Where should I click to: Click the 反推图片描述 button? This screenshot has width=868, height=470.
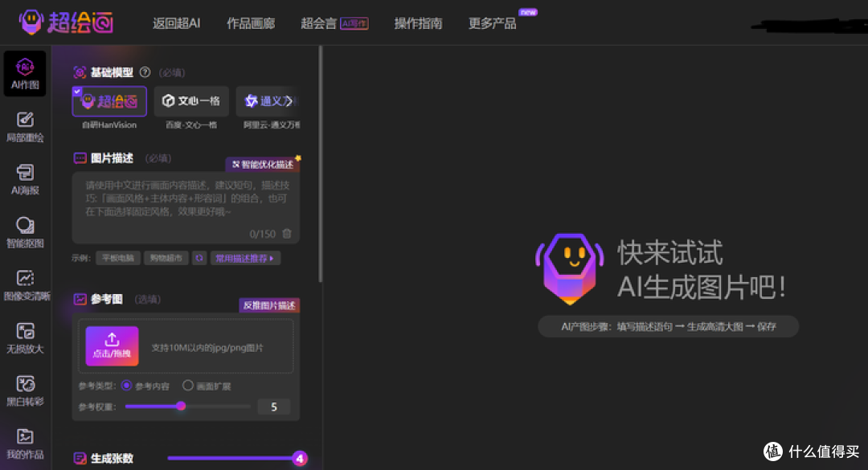pos(269,305)
